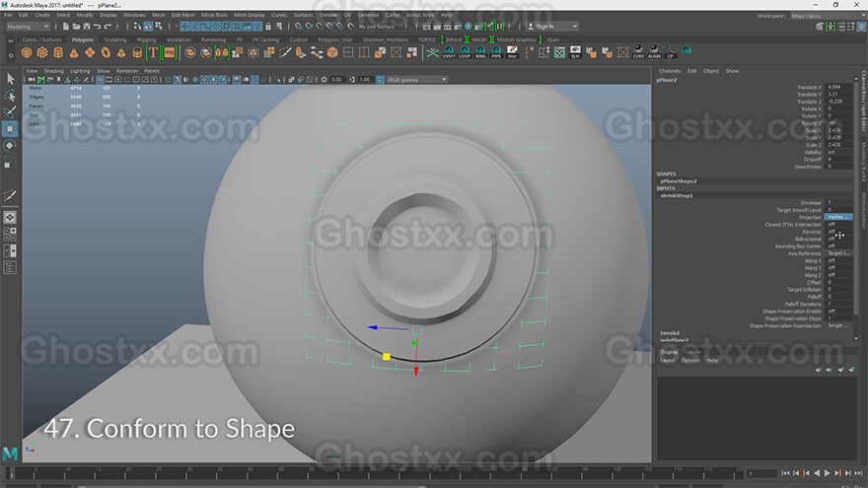Viewport: 868px width, 488px height.
Task: Toggle the Reverse attribute off value
Action: pos(838,232)
